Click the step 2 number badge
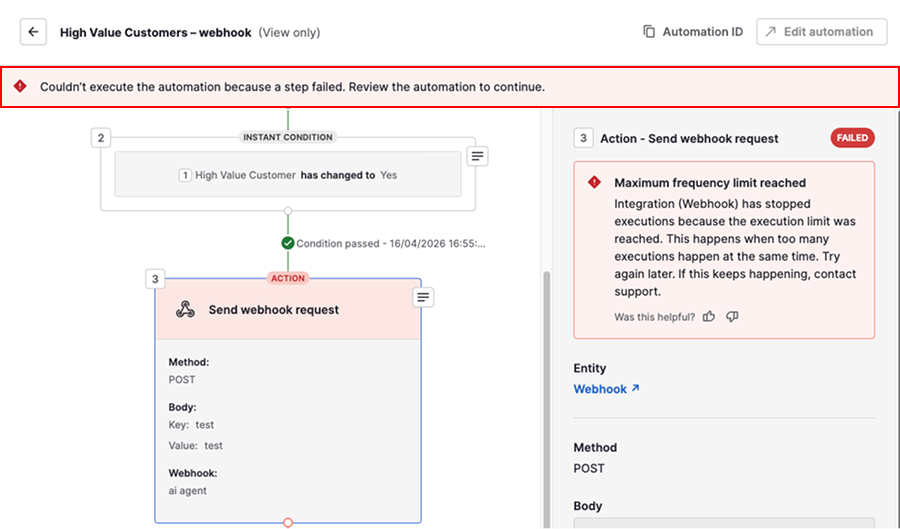The image size is (900, 529). click(100, 138)
